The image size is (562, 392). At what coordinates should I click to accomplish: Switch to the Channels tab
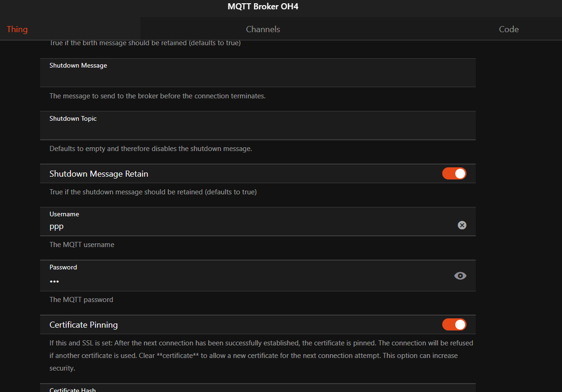click(263, 29)
